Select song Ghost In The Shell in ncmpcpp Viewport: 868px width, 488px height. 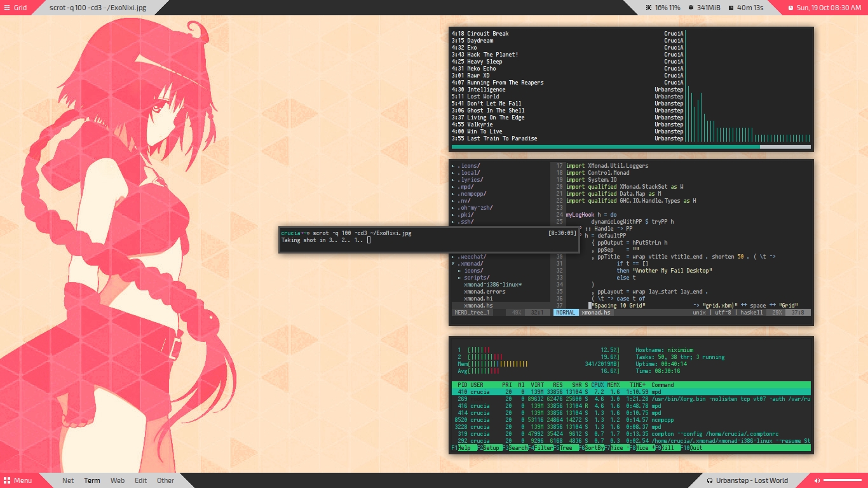click(567, 111)
